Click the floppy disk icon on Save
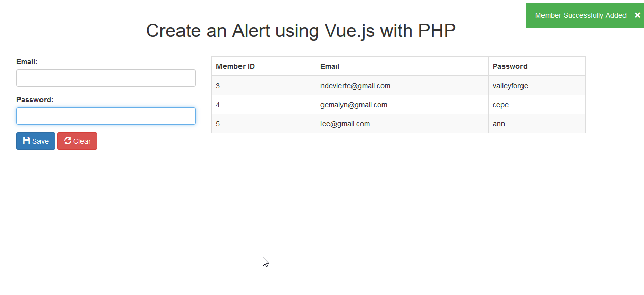This screenshot has width=644, height=295. pyautogui.click(x=26, y=141)
